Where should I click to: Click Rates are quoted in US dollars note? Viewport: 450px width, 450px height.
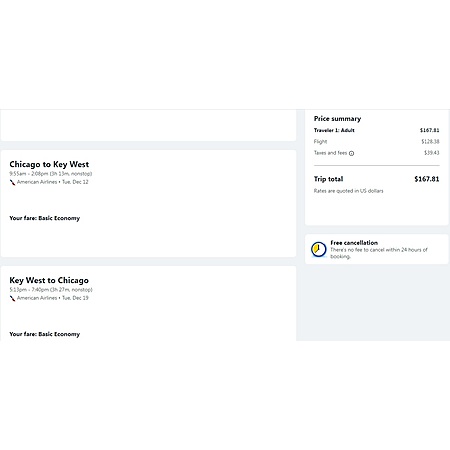[348, 191]
